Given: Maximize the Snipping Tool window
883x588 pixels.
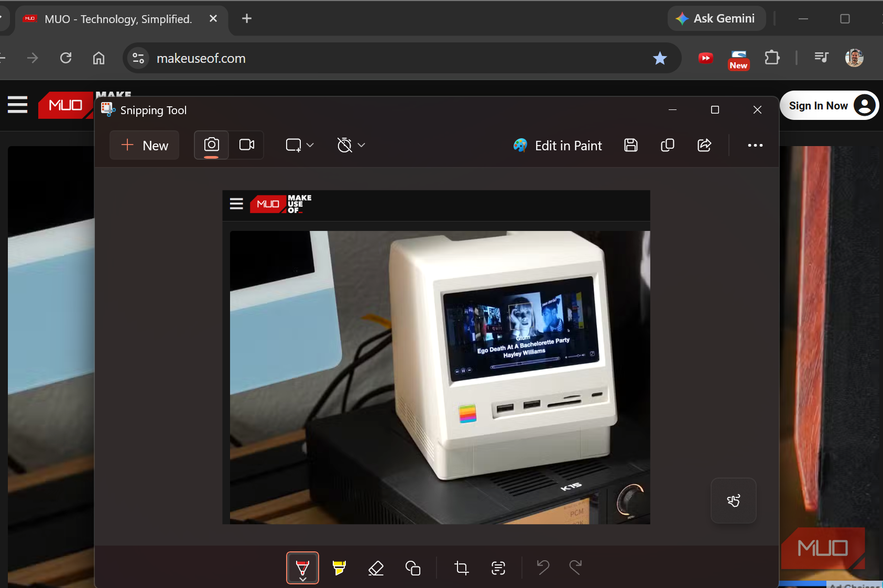Looking at the screenshot, I should coord(715,109).
